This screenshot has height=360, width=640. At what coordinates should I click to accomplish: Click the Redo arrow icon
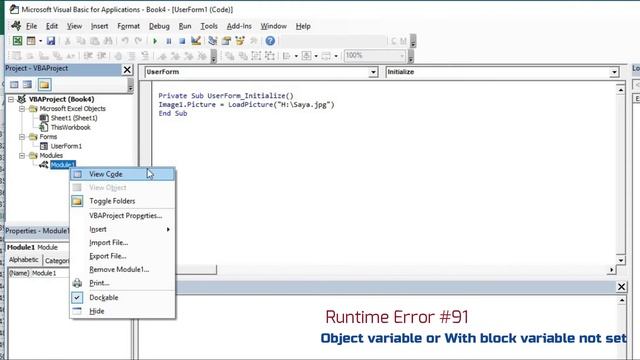coord(138,41)
